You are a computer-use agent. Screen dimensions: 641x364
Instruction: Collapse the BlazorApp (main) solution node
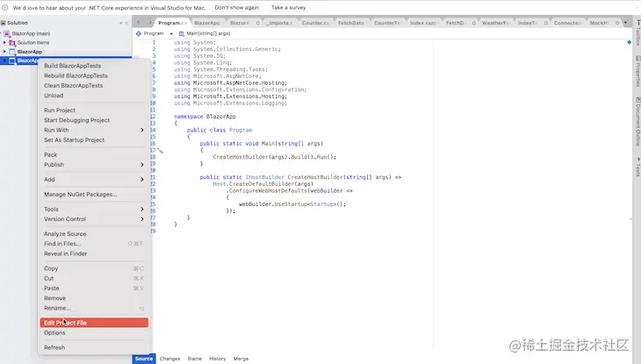pyautogui.click(x=1, y=33)
